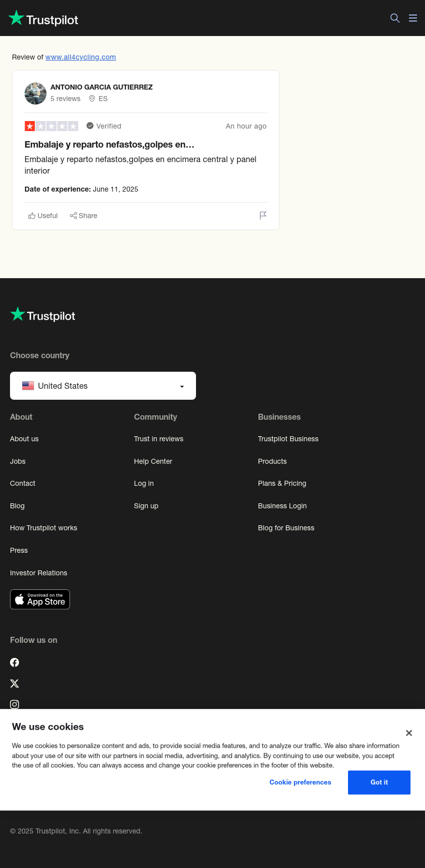Viewport: 425px width, 868px height.
Task: Open Press footer link
Action: pyautogui.click(x=19, y=550)
